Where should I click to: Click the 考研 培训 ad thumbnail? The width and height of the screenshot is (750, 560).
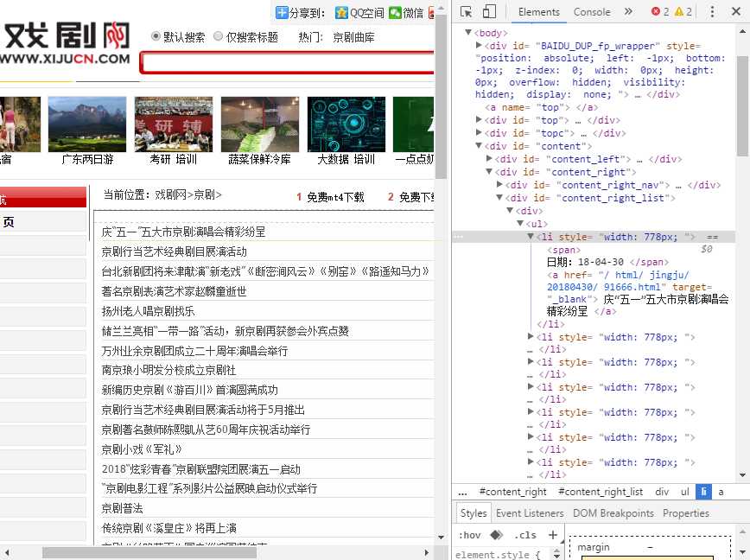click(173, 124)
